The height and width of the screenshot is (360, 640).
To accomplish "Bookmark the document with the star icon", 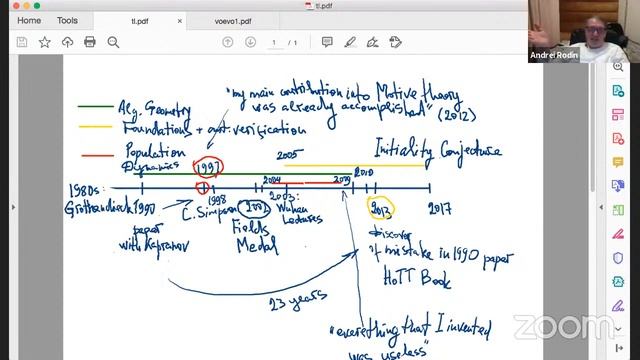I will pos(44,42).
